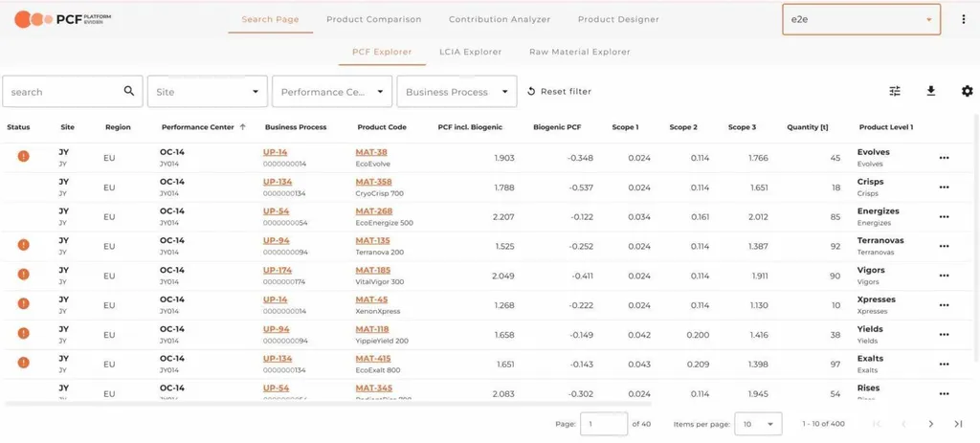Select the PCF Explorer sub-tab

pyautogui.click(x=382, y=52)
